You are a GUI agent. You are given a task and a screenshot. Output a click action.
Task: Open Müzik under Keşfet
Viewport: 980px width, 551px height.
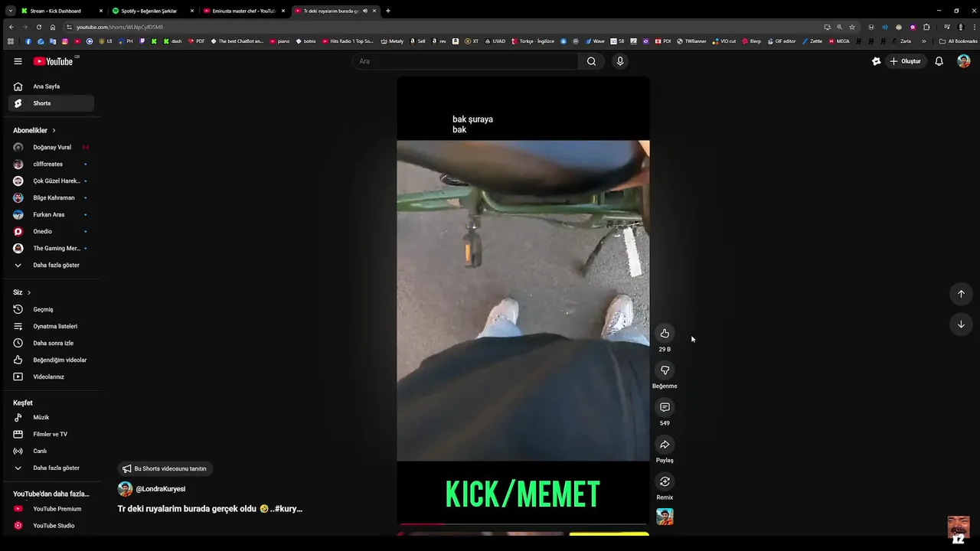[51, 417]
